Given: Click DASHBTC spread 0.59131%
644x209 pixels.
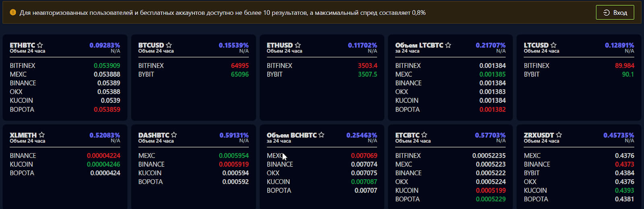Looking at the screenshot, I should coord(234,135).
